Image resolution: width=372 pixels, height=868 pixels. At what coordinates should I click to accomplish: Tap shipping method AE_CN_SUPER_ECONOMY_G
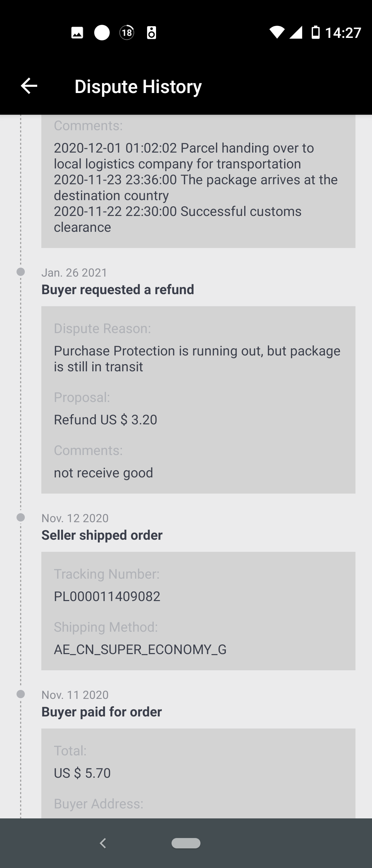click(140, 650)
